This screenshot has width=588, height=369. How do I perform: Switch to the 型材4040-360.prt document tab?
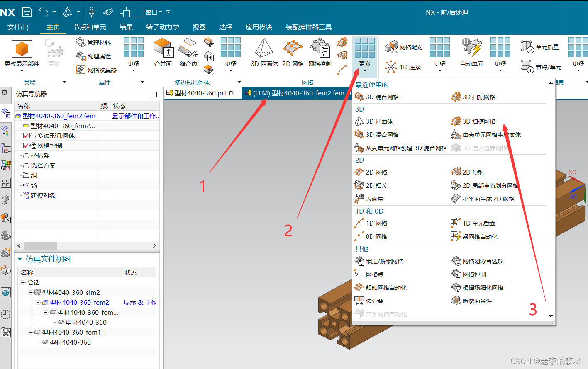(x=200, y=93)
